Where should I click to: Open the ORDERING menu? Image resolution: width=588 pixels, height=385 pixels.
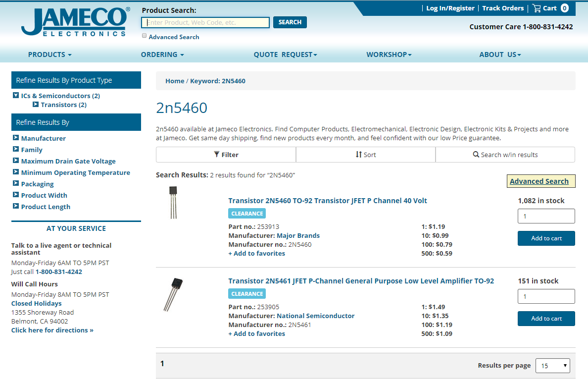pos(162,55)
